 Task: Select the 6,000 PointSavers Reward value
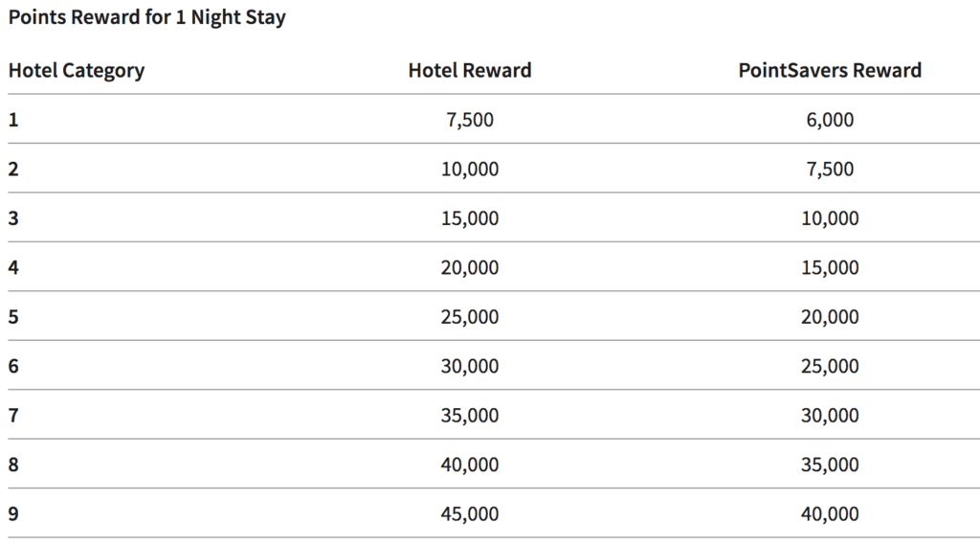[830, 120]
